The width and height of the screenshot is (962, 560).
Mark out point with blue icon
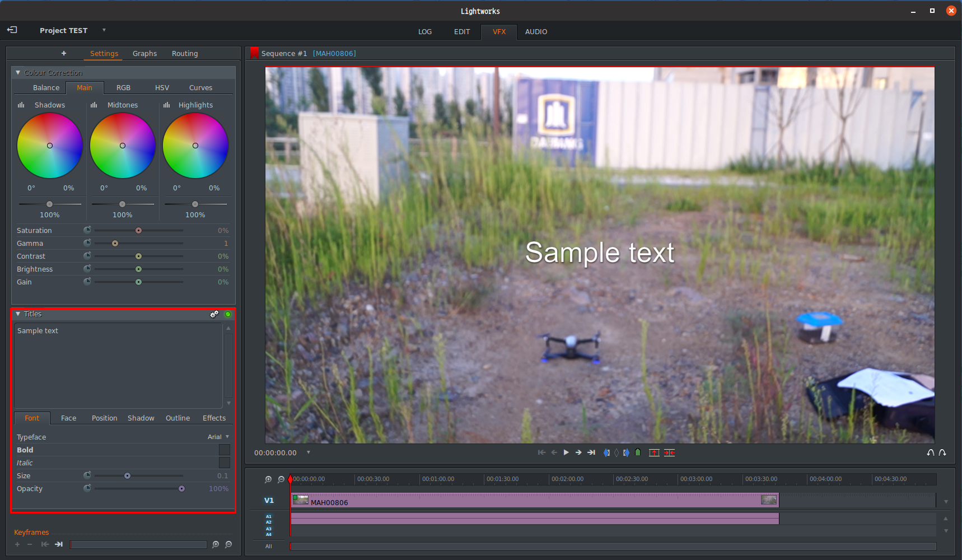tap(626, 452)
